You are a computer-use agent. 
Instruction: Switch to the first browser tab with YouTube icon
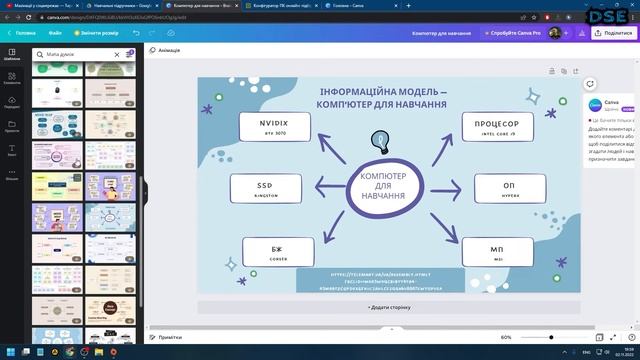pos(42,6)
